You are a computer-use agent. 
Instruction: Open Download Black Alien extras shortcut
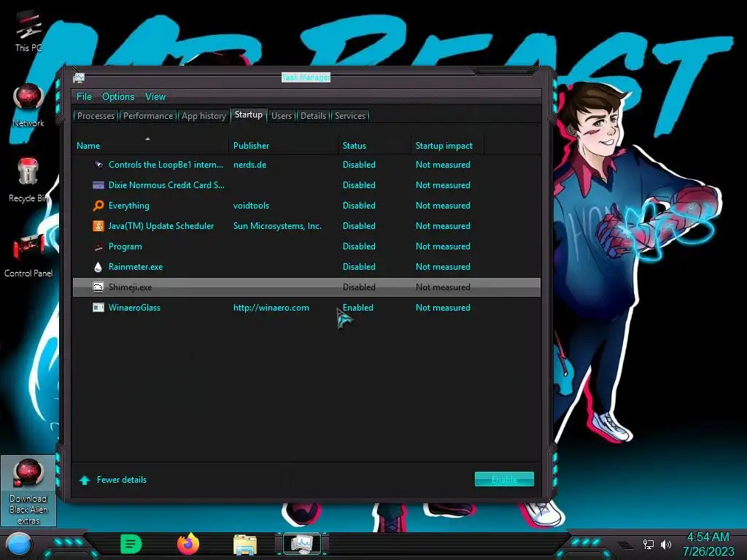point(28,491)
